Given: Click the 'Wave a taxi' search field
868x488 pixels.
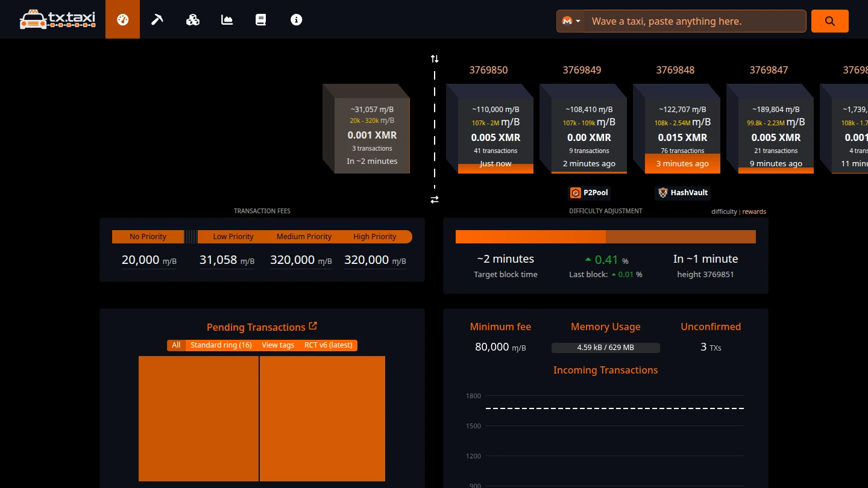Looking at the screenshot, I should coord(696,21).
